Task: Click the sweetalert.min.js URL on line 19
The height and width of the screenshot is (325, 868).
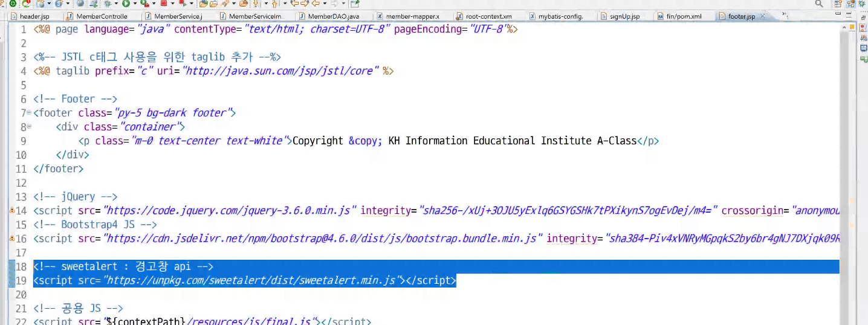Action: click(253, 280)
